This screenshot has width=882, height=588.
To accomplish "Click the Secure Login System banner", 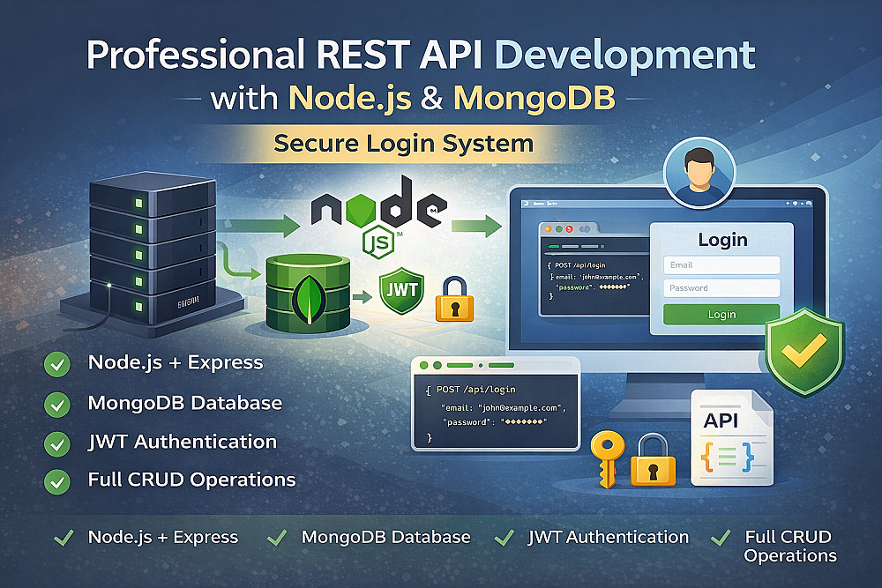I will coord(403,144).
